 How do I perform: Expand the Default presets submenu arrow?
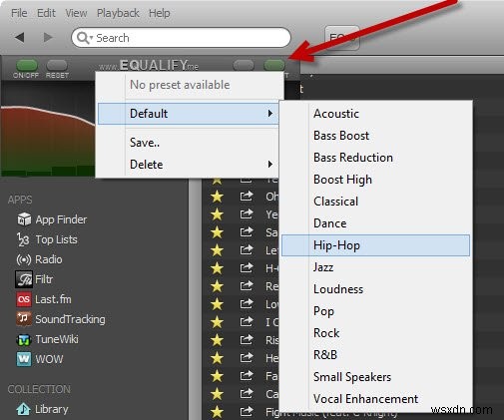(270, 114)
